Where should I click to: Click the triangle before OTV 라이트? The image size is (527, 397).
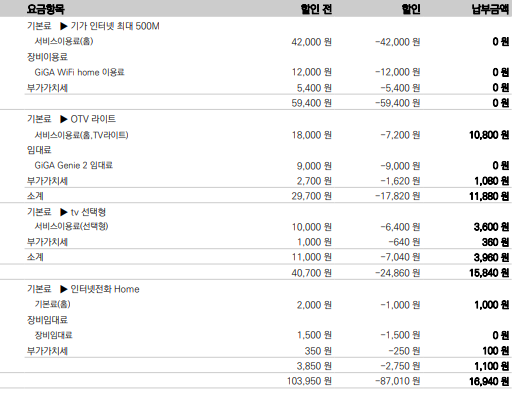tap(64, 119)
